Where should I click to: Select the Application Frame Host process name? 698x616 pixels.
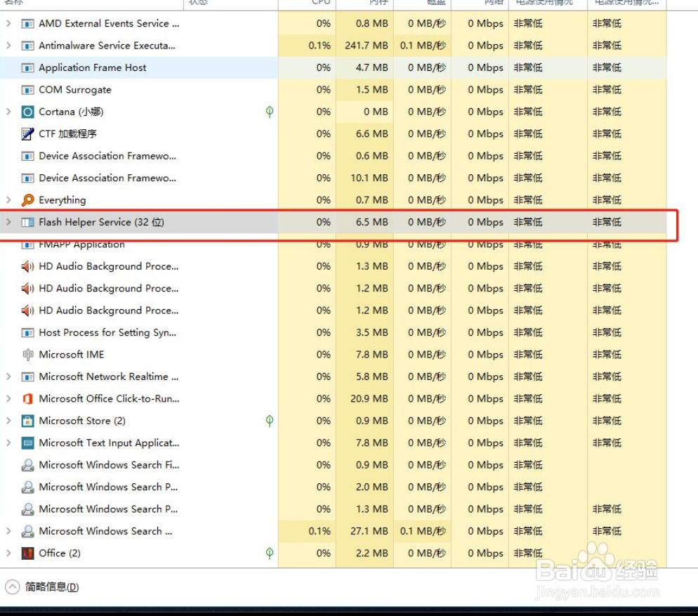pos(92,67)
